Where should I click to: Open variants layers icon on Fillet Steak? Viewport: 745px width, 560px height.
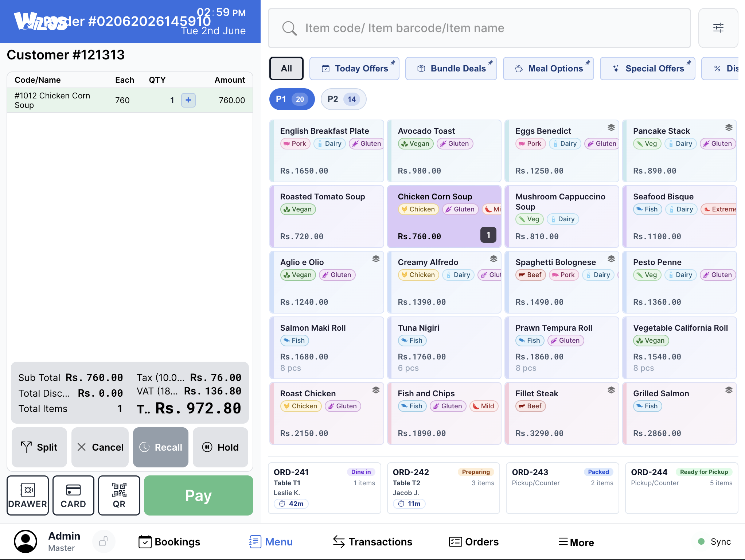611,390
